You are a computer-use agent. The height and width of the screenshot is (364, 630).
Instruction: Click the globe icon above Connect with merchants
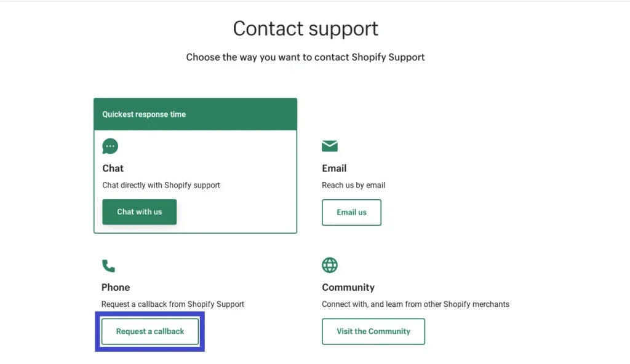330,264
